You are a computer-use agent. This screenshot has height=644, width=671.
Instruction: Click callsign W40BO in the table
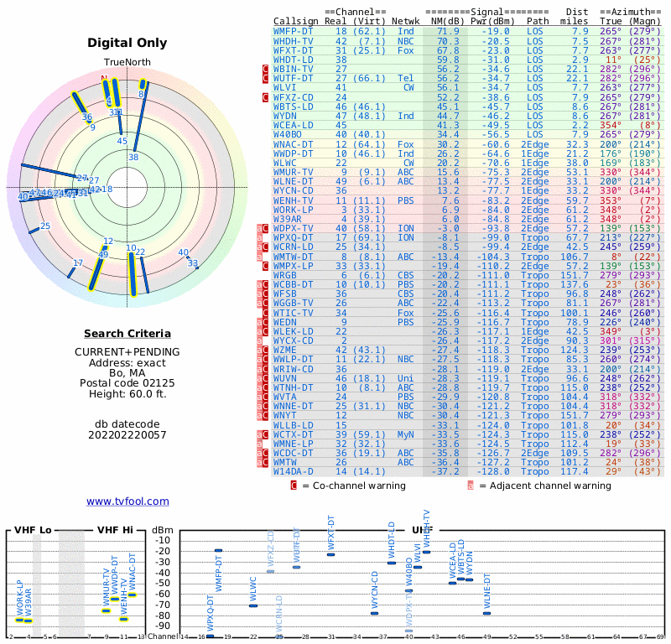(x=288, y=134)
